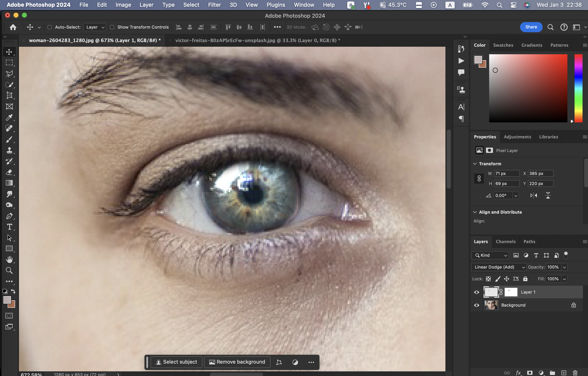Click the Remove background button

click(237, 362)
